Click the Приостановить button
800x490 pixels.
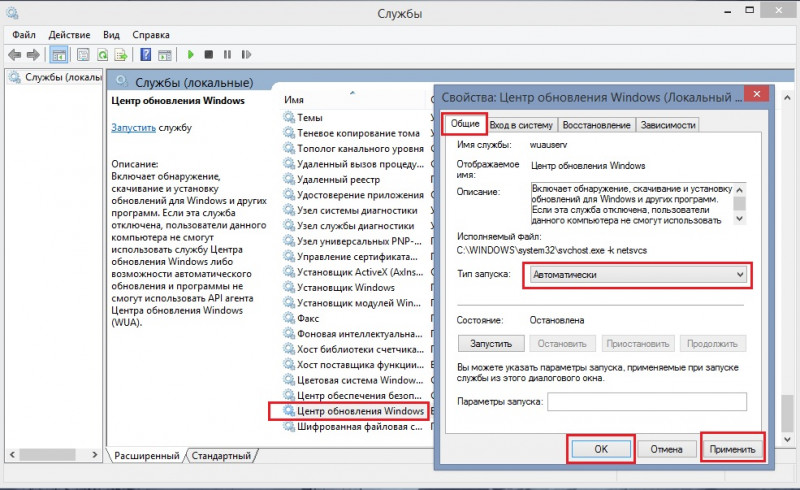638,344
